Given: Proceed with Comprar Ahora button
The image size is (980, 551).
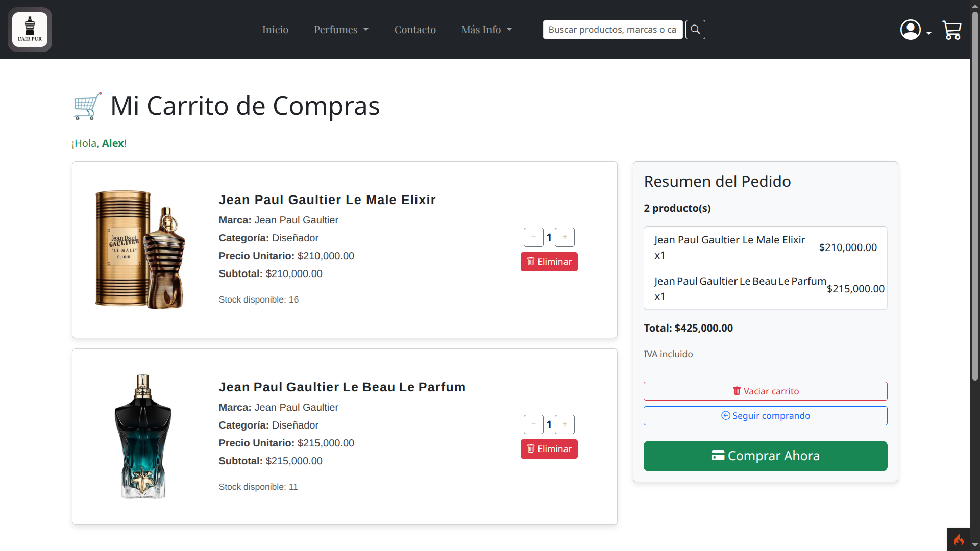Looking at the screenshot, I should [x=766, y=456].
